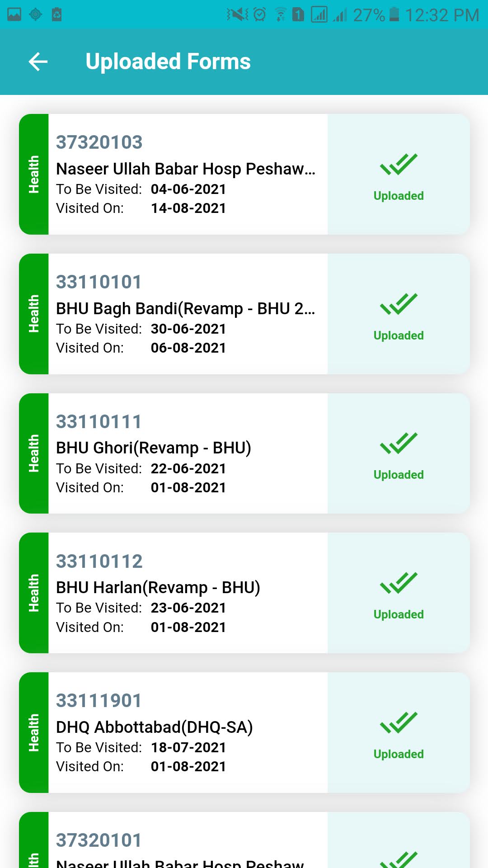Click Uploaded label on form 33110112
The image size is (488, 868).
tap(399, 614)
